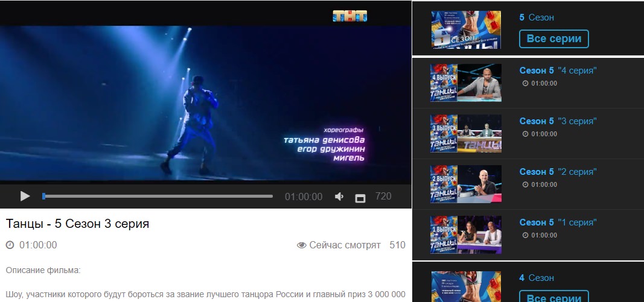Click the title "Танцы - 5 Сезон 3 серия"
The width and height of the screenshot is (644, 302).
[78, 224]
